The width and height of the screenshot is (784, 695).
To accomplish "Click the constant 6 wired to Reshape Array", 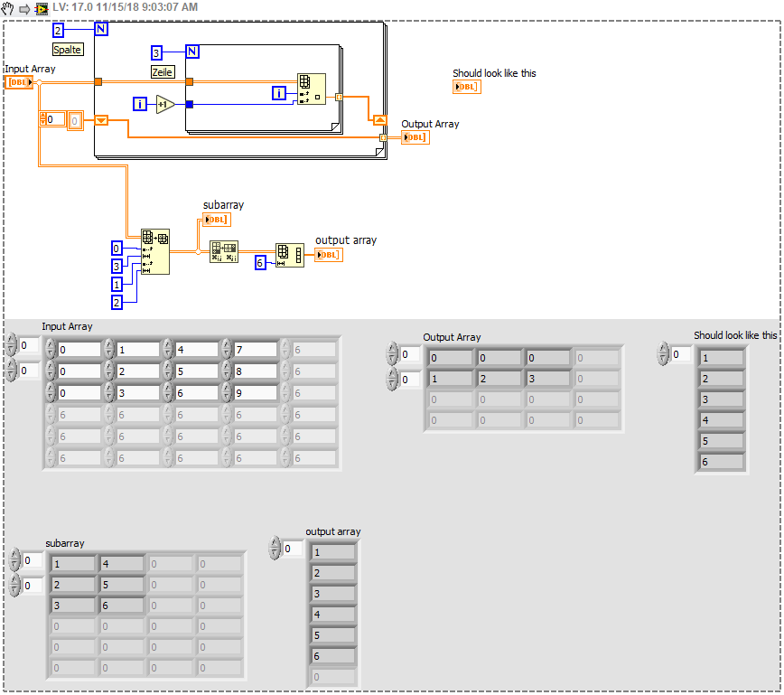I will pyautogui.click(x=260, y=262).
